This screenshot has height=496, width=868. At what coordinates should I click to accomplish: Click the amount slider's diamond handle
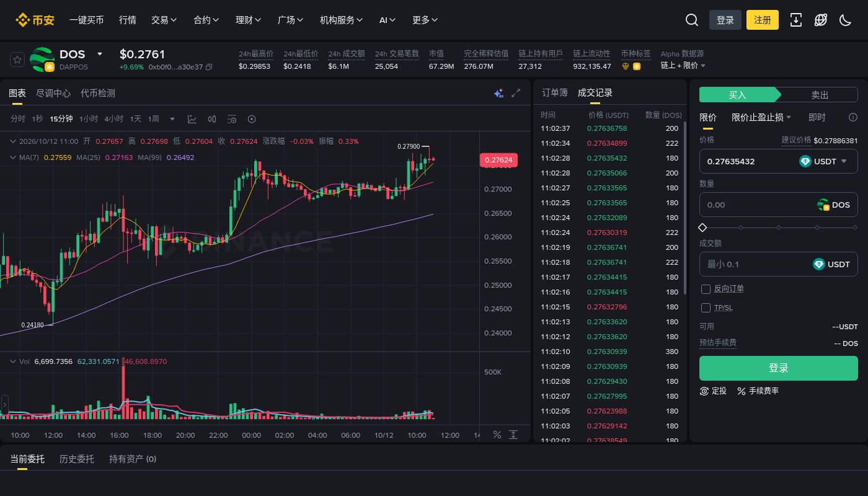(x=702, y=228)
